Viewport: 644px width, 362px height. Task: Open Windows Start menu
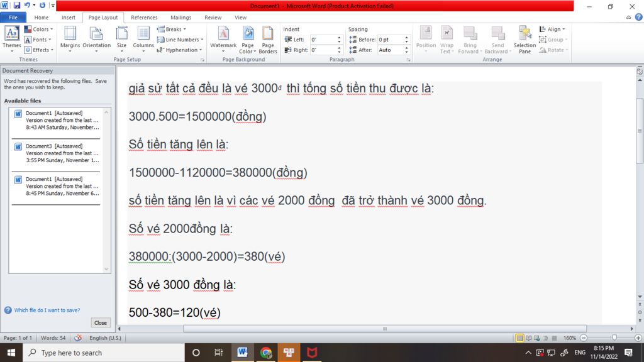[11, 353]
